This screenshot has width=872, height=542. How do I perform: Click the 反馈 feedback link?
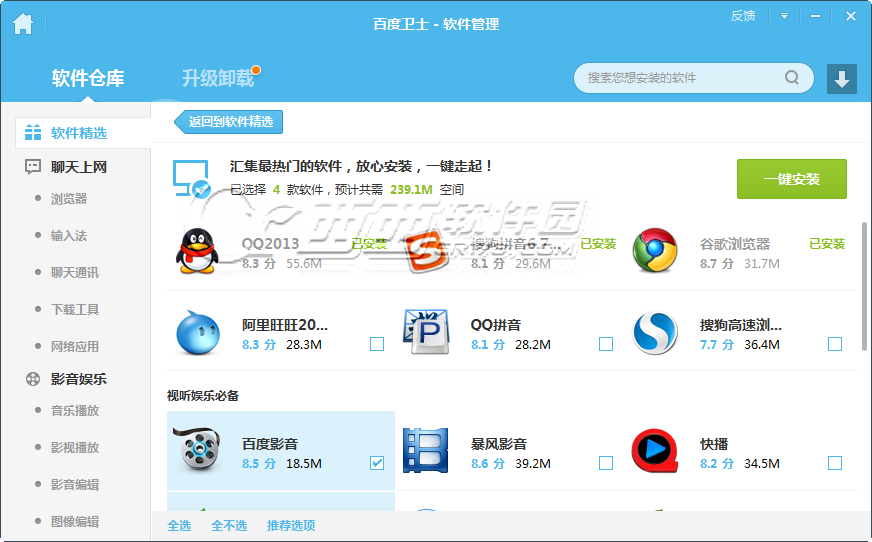coord(743,16)
